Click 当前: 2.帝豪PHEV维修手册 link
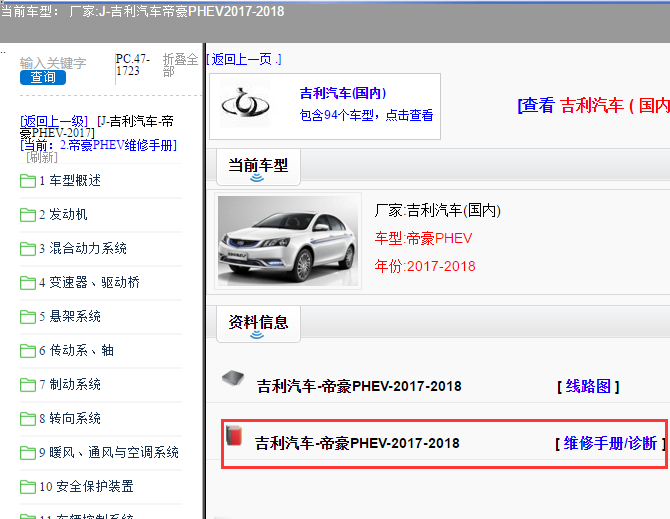 (98, 145)
